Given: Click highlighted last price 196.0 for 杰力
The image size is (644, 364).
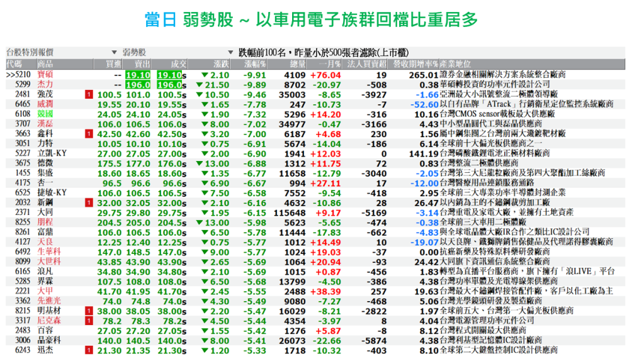Looking at the screenshot, I should coord(169,84).
